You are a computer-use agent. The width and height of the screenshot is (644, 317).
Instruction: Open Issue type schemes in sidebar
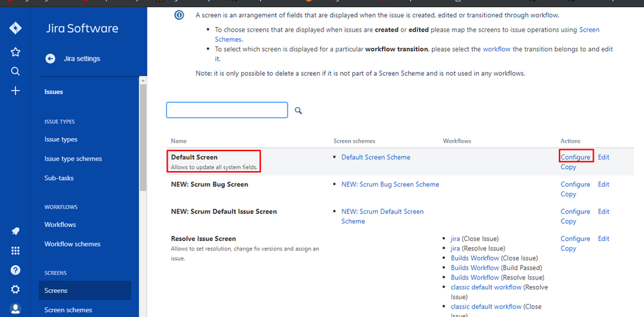tap(73, 159)
